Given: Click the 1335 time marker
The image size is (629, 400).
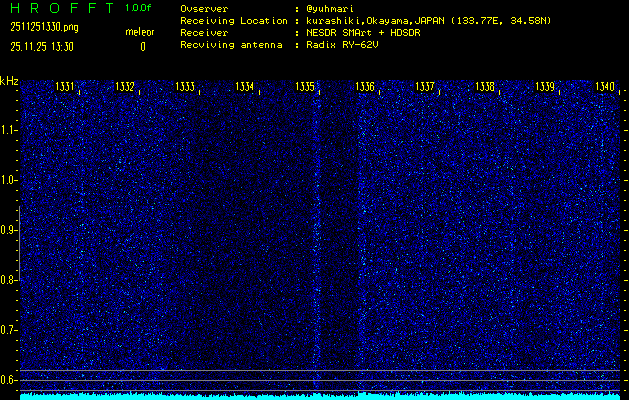Looking at the screenshot, I should click(305, 87).
